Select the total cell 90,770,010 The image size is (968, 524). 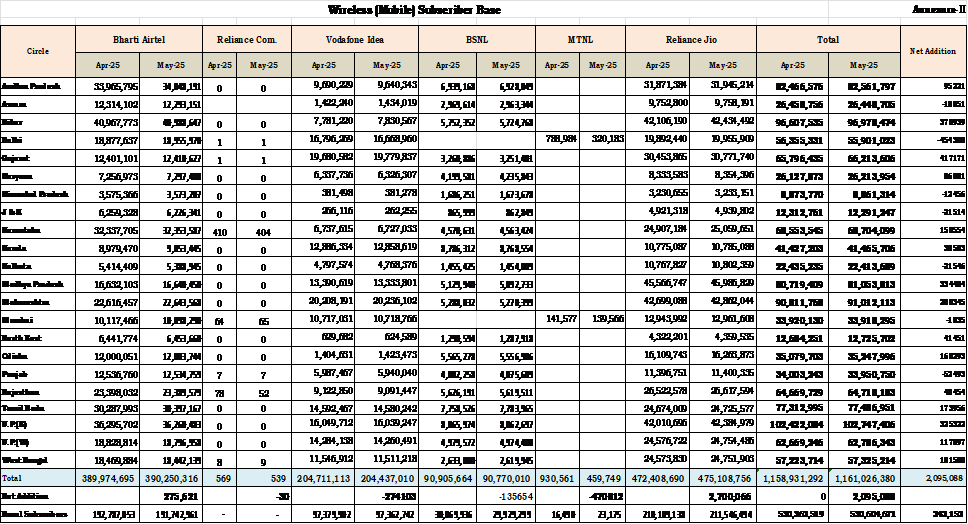click(506, 478)
